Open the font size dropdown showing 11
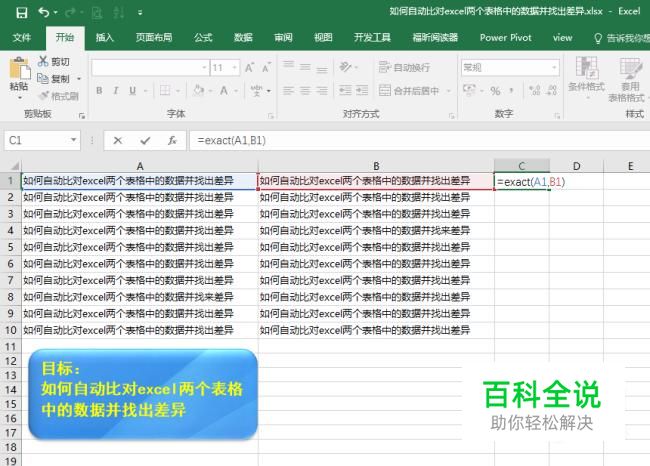650x466 pixels. (x=235, y=68)
